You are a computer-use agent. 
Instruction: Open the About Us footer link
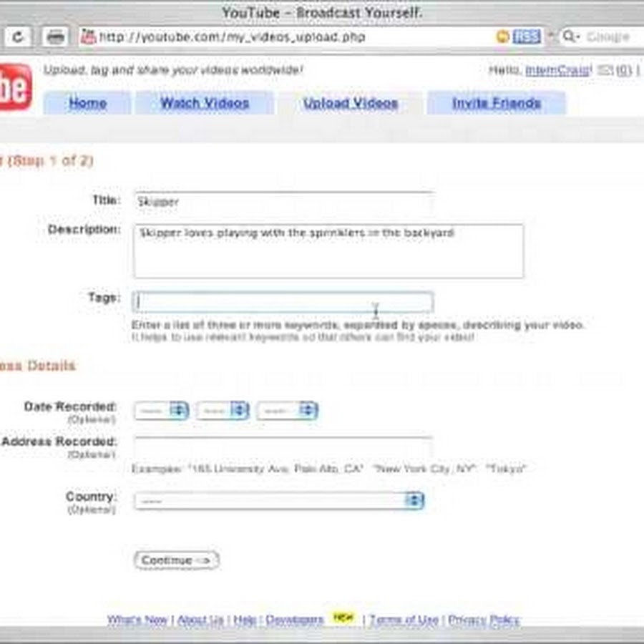click(x=201, y=620)
